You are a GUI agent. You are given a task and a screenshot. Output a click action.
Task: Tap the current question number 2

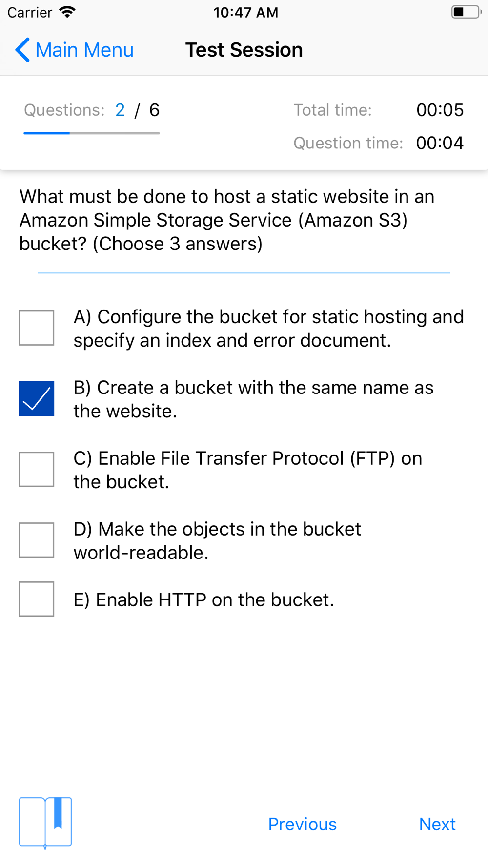[120, 110]
